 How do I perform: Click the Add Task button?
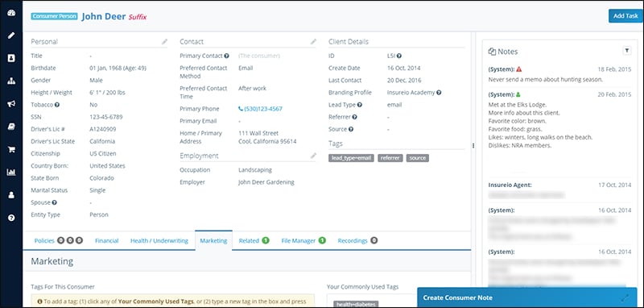click(625, 16)
